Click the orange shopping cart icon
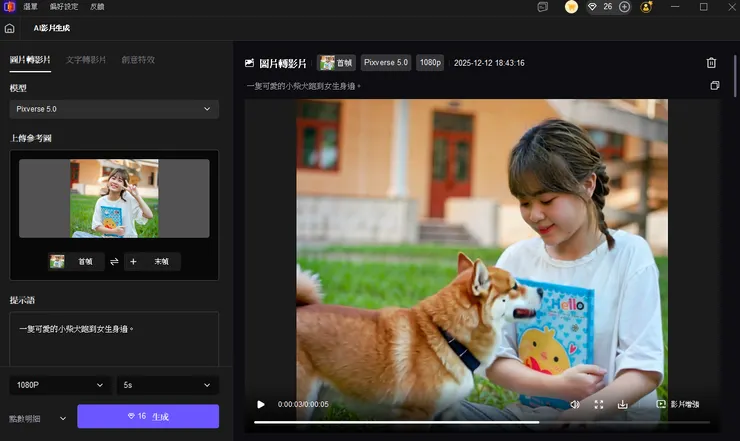The image size is (740, 441). [572, 7]
